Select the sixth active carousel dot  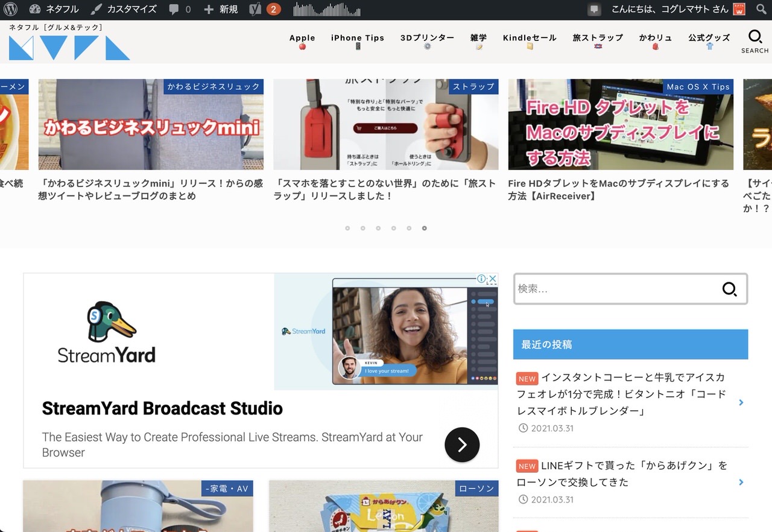[424, 228]
